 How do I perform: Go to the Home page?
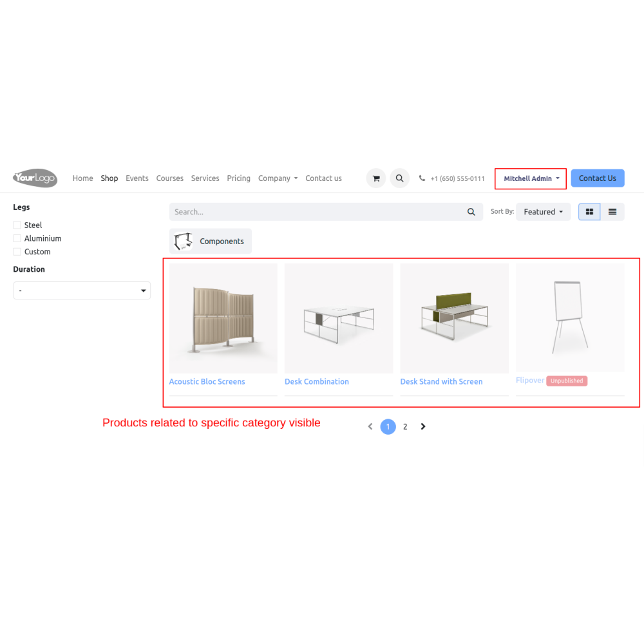(83, 178)
